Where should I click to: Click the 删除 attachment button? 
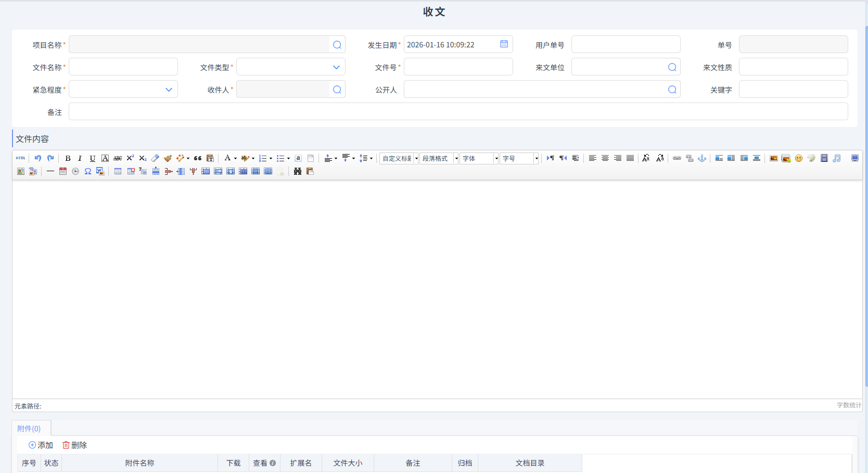pos(75,445)
